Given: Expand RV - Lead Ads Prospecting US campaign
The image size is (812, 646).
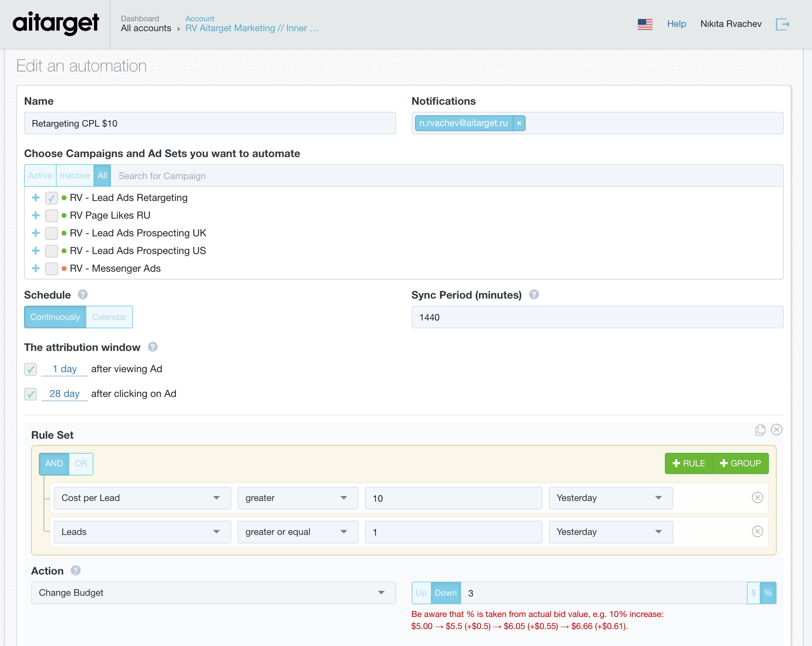Looking at the screenshot, I should pyautogui.click(x=36, y=251).
